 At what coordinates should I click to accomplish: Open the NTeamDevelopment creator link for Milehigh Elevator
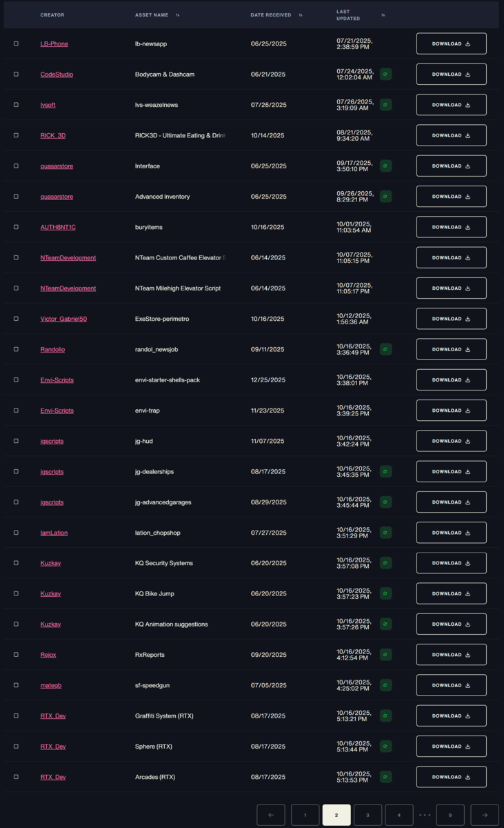point(68,288)
